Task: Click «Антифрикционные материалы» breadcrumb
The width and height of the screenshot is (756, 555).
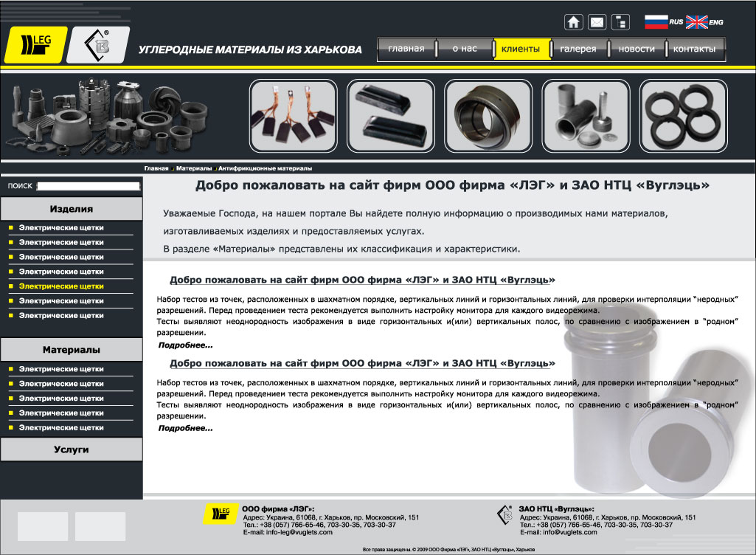Action: coord(266,168)
